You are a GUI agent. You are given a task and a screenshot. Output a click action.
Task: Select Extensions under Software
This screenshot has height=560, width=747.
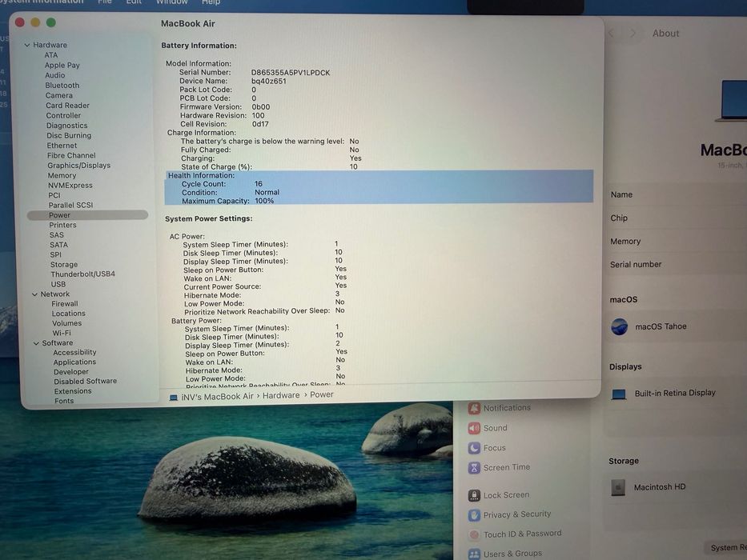coord(73,391)
